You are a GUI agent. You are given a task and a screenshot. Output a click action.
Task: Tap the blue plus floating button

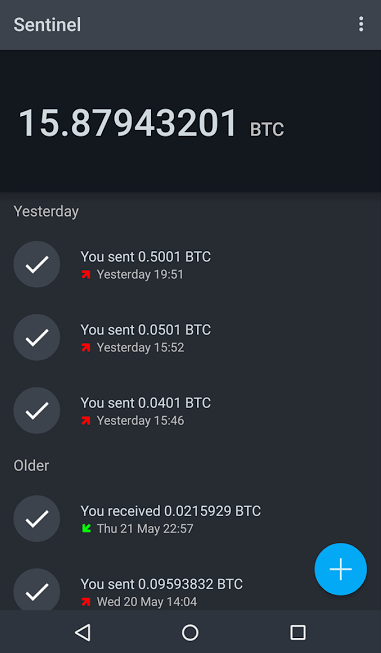341,569
